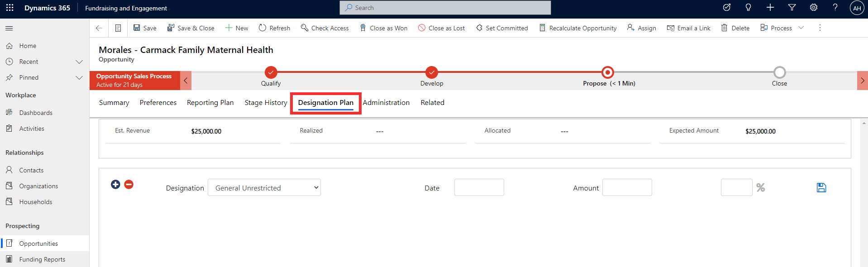
Task: Select the Qualify stage marker
Action: point(271,72)
